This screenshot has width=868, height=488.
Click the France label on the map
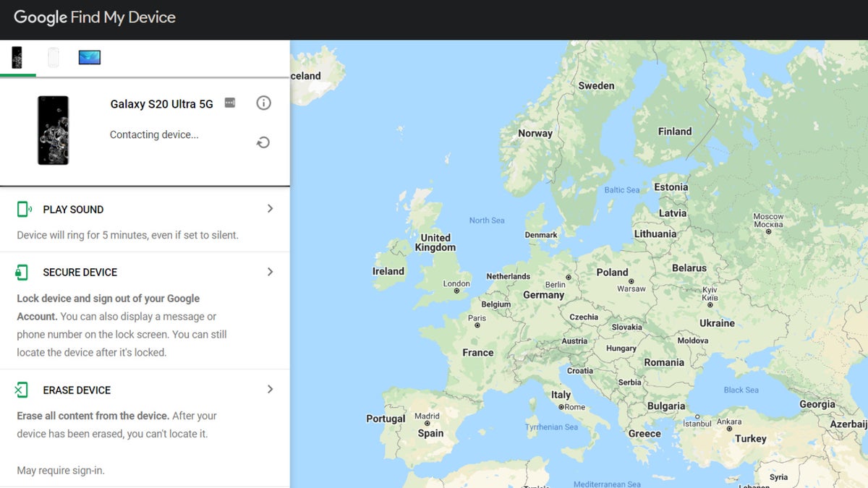(478, 353)
